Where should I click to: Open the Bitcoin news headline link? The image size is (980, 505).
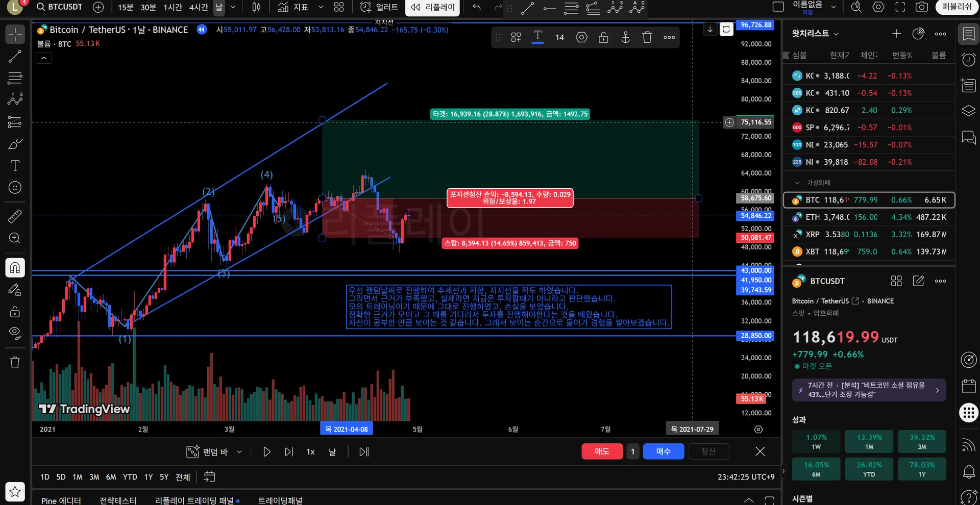[869, 390]
